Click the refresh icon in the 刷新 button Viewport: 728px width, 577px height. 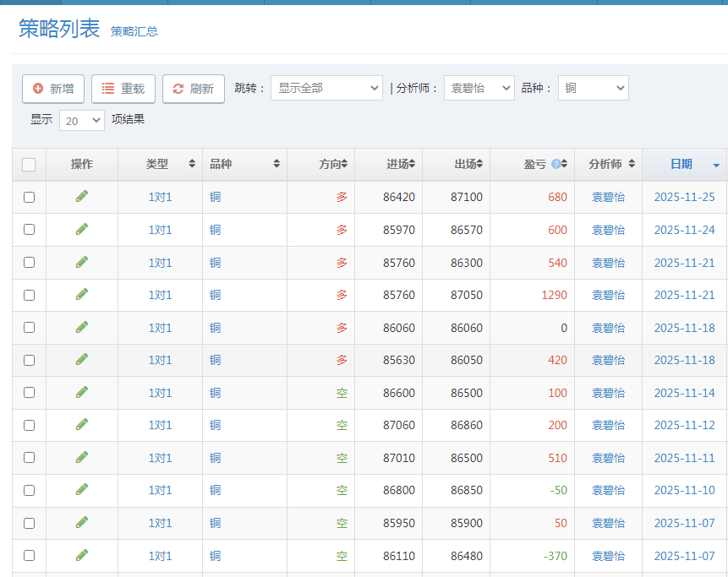177,88
